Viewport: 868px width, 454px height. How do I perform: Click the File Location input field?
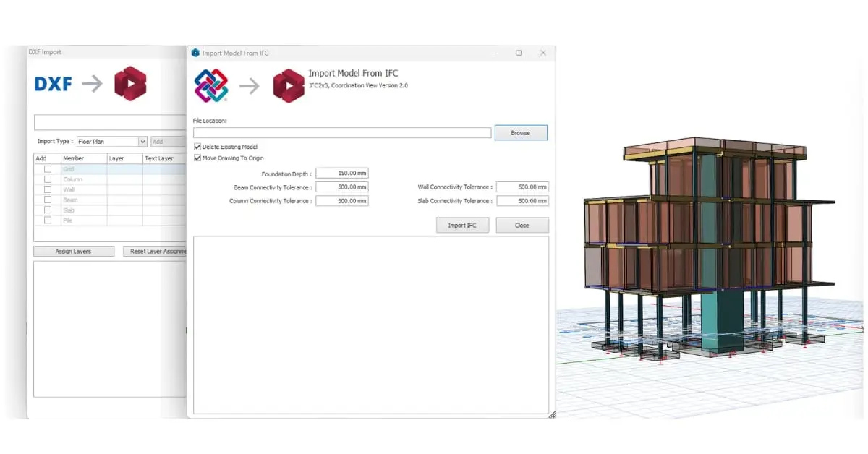point(342,133)
